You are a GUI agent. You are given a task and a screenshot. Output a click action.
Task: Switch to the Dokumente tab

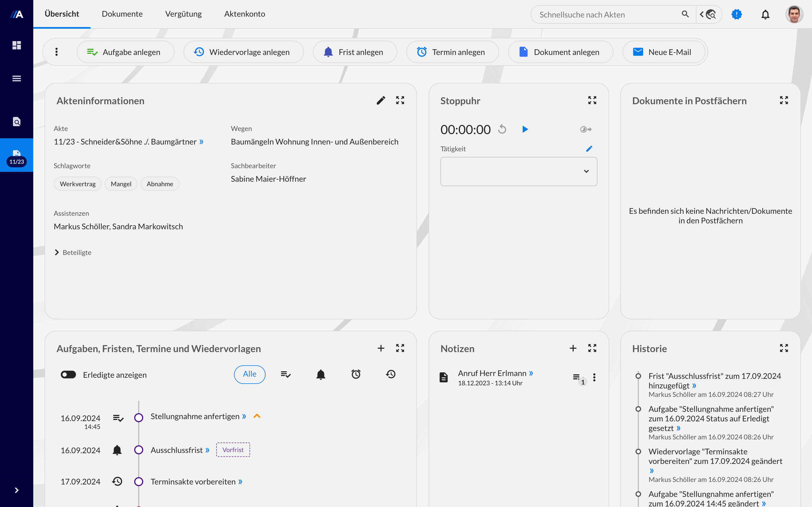click(122, 14)
